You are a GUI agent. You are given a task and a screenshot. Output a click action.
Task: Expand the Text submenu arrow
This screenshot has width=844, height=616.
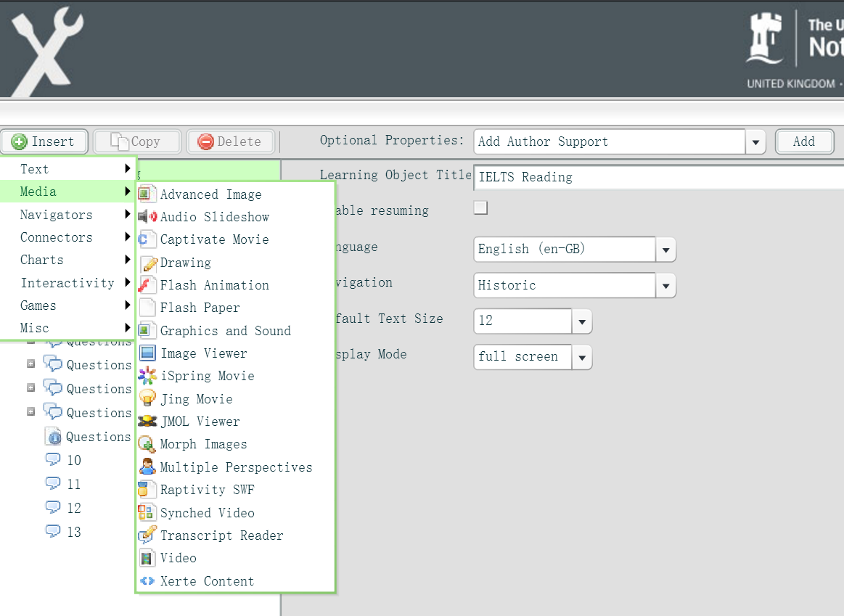click(128, 168)
